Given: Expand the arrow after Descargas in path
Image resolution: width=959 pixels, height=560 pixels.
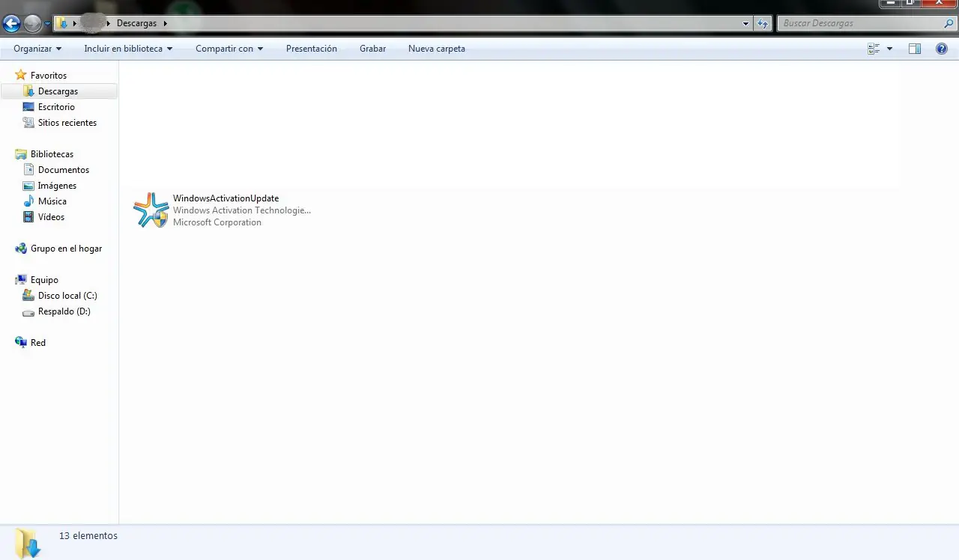Looking at the screenshot, I should pyautogui.click(x=165, y=23).
